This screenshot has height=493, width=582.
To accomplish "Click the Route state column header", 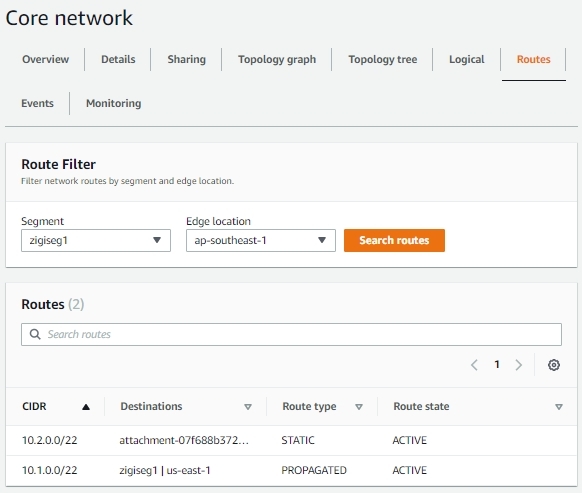I will (421, 407).
